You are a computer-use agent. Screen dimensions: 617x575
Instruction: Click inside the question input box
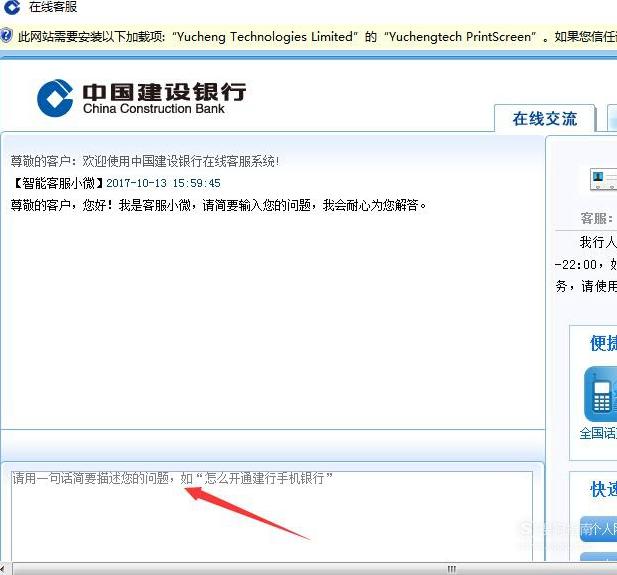point(272,516)
